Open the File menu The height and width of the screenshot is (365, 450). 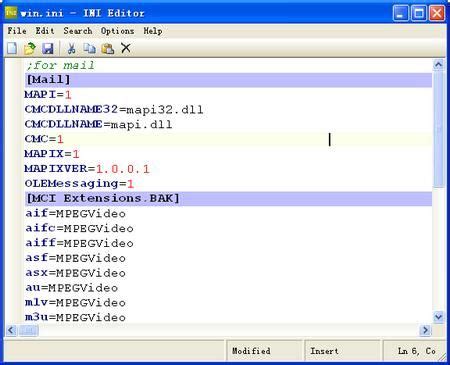click(x=17, y=31)
